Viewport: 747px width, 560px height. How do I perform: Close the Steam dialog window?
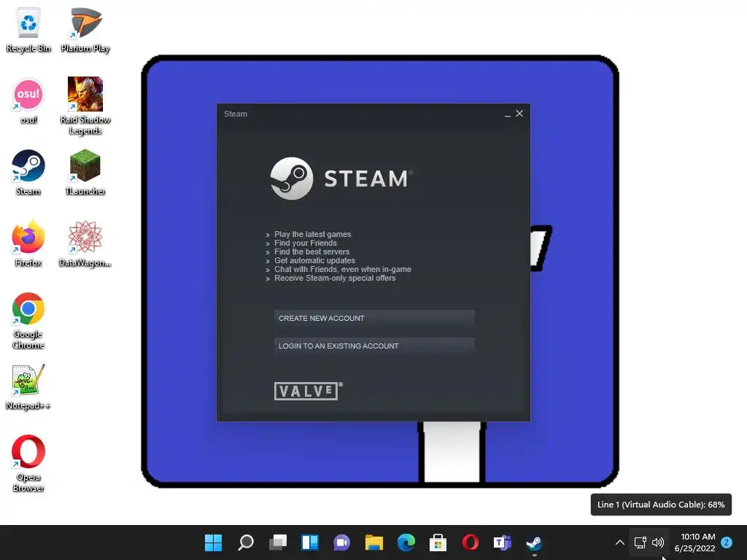[x=519, y=113]
